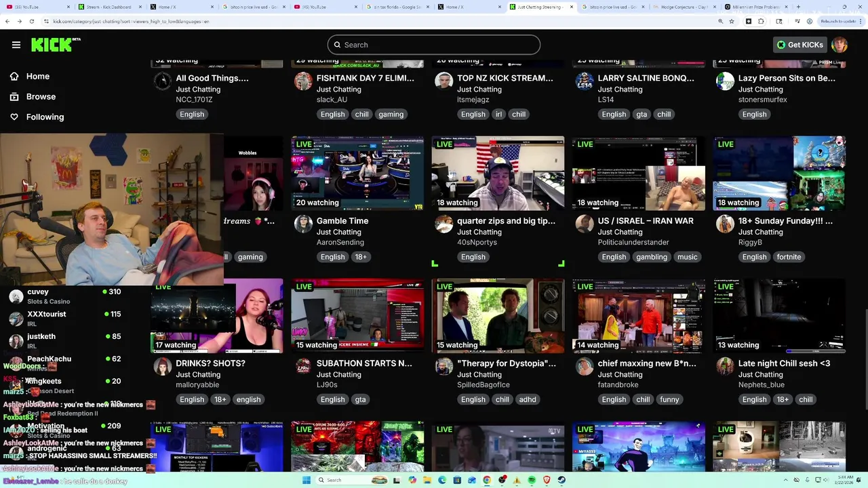The height and width of the screenshot is (488, 868).
Task: Click the Kick search field
Action: (x=434, y=45)
